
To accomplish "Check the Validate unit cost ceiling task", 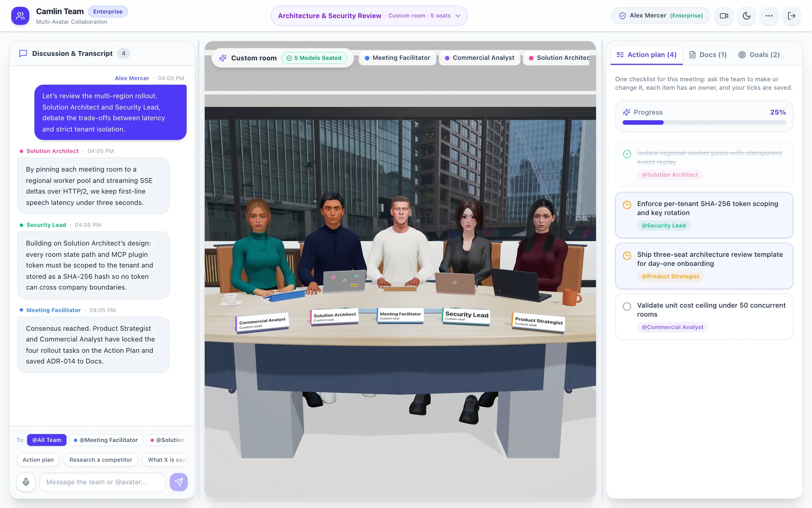I will (x=627, y=306).
